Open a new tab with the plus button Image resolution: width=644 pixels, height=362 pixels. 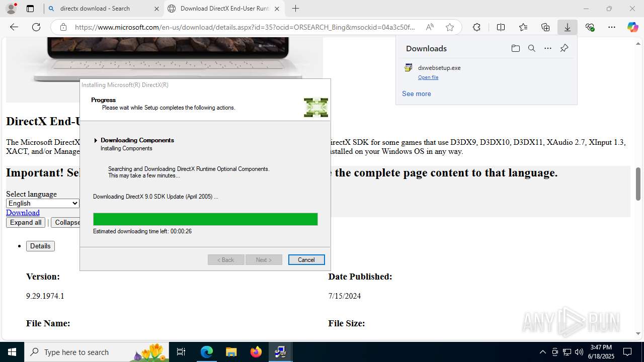coord(295,9)
